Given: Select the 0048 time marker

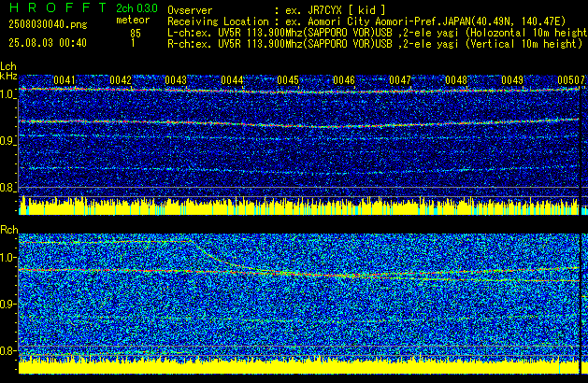Looking at the screenshot, I should coord(456,80).
